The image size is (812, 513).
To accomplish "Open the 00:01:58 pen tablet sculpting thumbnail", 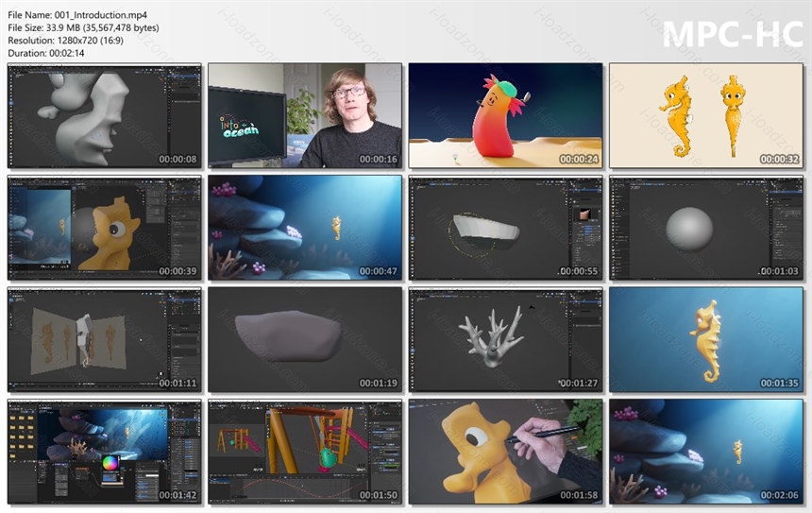I will pos(505,452).
